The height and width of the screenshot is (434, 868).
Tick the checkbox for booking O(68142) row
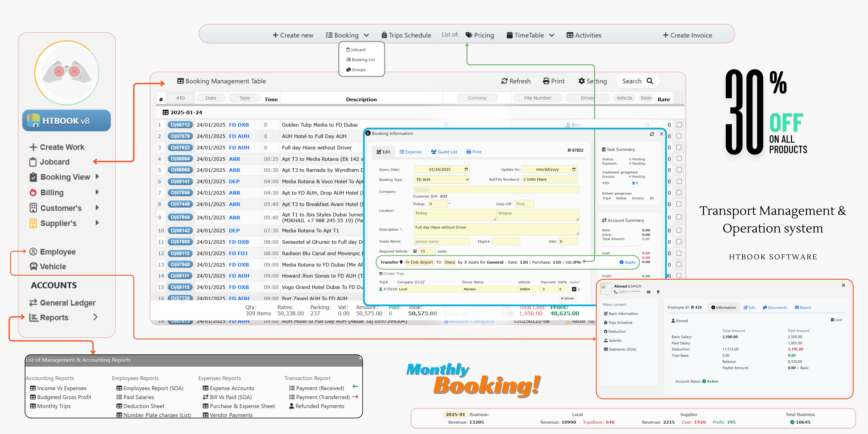point(679,230)
